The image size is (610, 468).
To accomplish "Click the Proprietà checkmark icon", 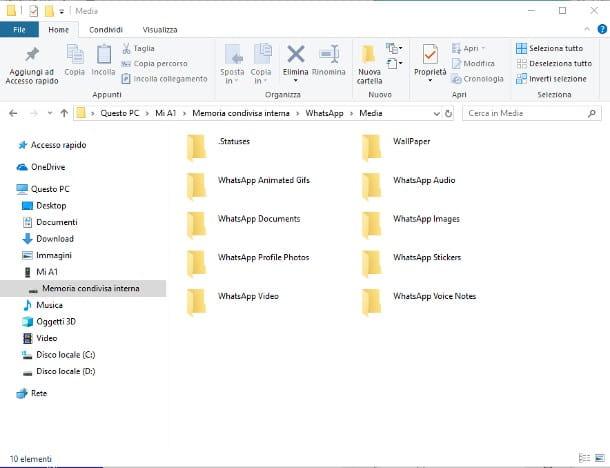I will pyautogui.click(x=430, y=54).
